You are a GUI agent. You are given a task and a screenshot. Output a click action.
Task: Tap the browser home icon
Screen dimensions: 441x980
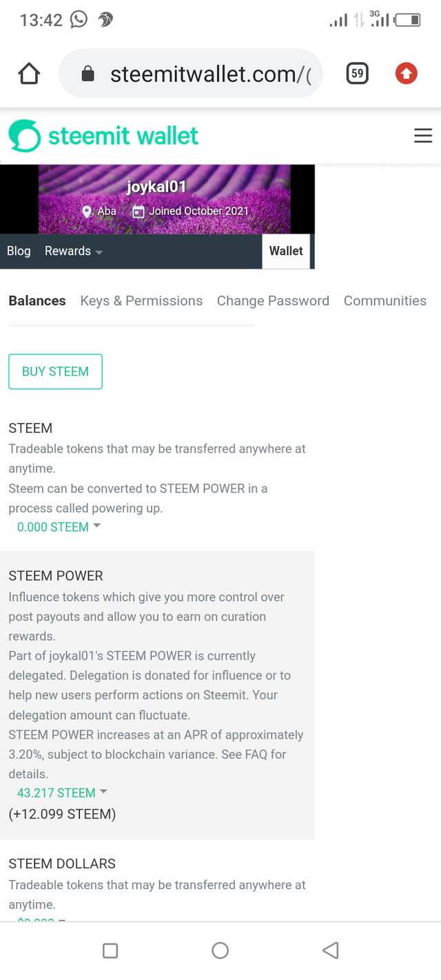(x=29, y=74)
